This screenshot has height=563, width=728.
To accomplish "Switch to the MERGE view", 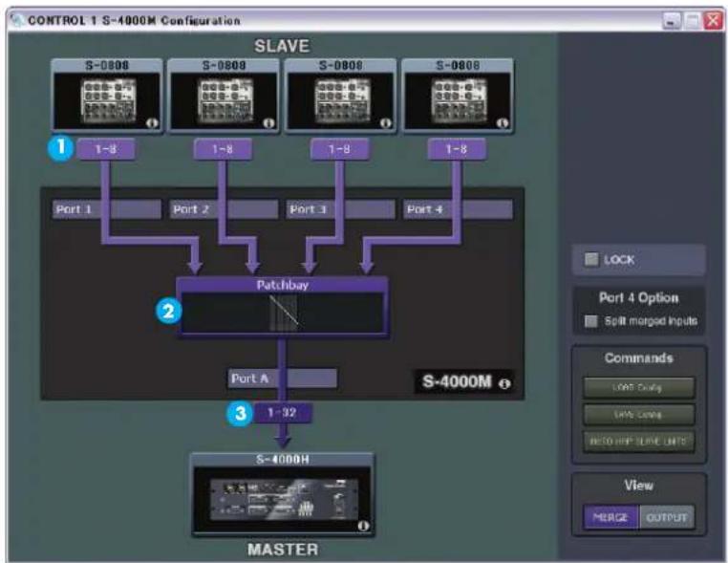I will pos(611,517).
